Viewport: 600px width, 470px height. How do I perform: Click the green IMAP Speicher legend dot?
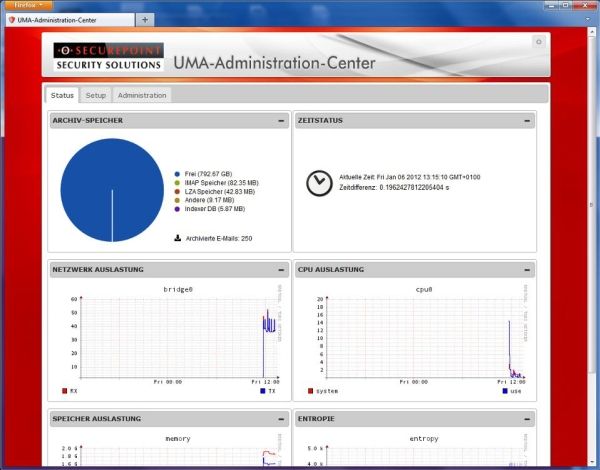177,183
